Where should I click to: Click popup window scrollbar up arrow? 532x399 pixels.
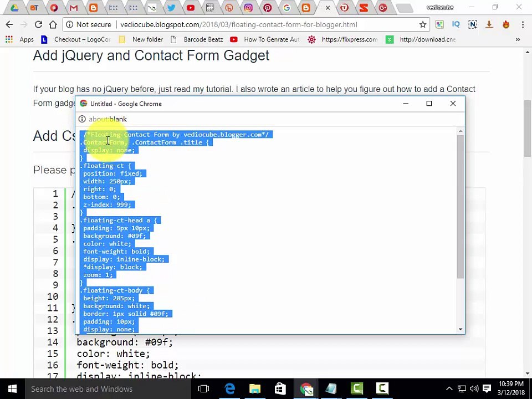pyautogui.click(x=461, y=131)
